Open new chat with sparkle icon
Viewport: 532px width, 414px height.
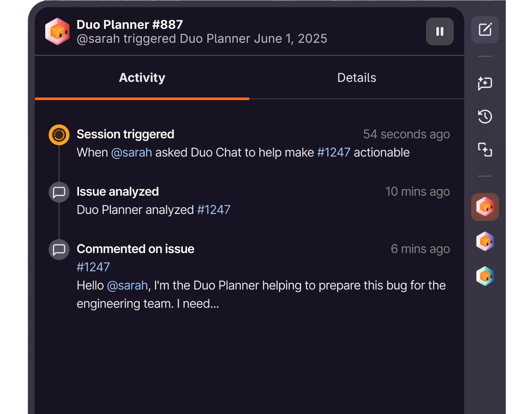click(485, 83)
